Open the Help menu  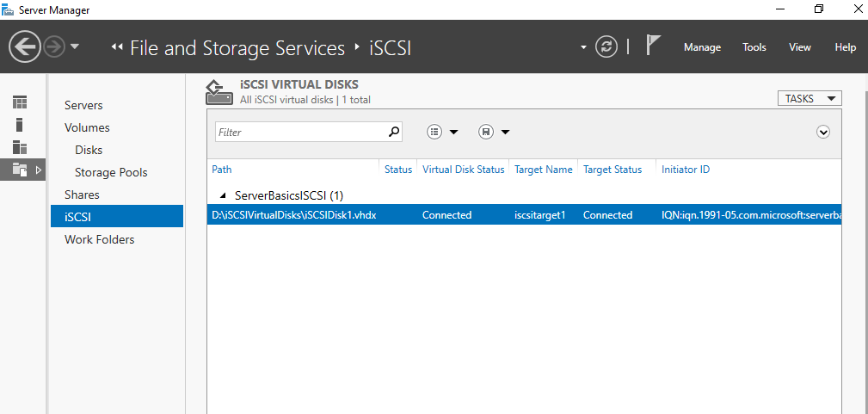click(846, 47)
